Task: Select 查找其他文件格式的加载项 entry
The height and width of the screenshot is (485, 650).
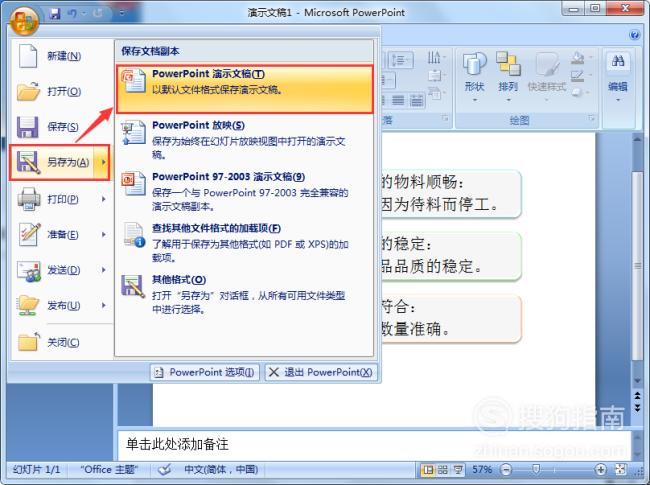Action: click(245, 242)
